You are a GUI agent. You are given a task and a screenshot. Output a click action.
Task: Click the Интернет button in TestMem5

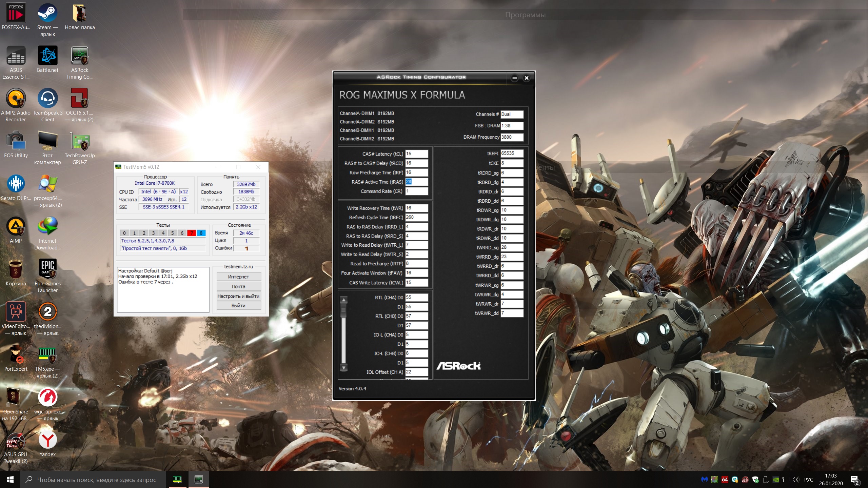239,277
